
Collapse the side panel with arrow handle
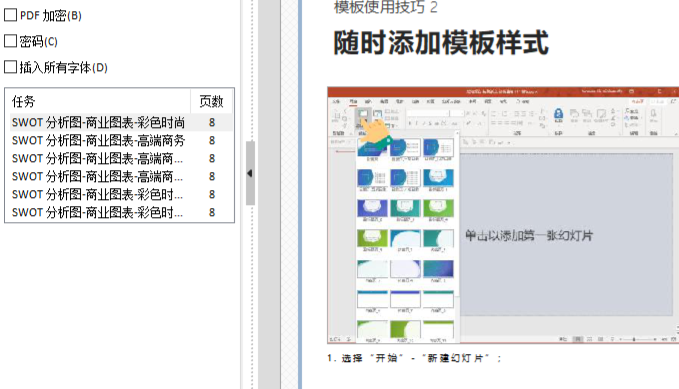[x=250, y=173]
